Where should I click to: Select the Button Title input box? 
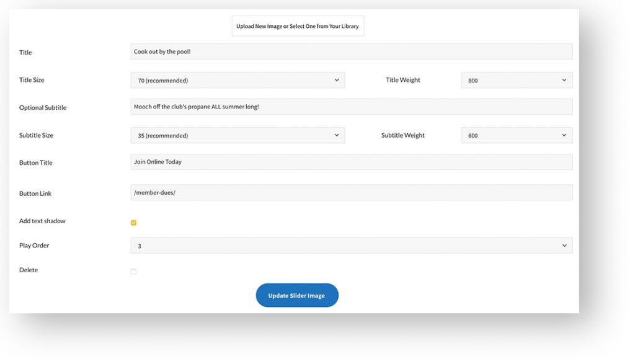pos(351,162)
